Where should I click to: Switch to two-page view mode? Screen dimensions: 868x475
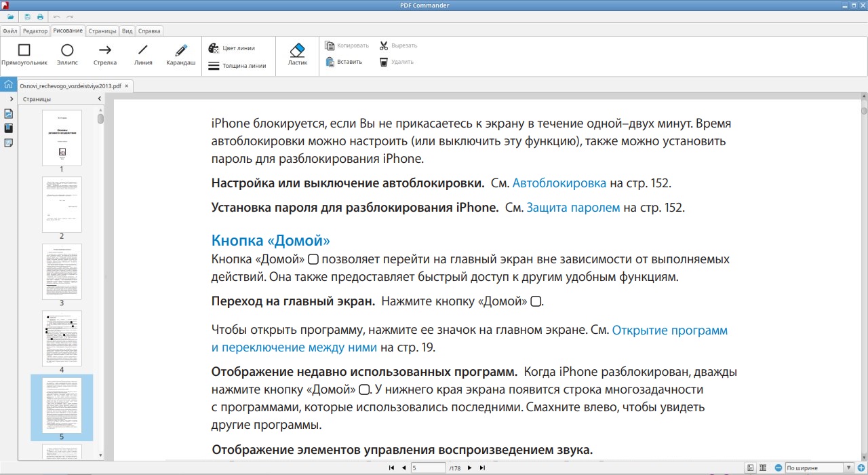point(763,468)
